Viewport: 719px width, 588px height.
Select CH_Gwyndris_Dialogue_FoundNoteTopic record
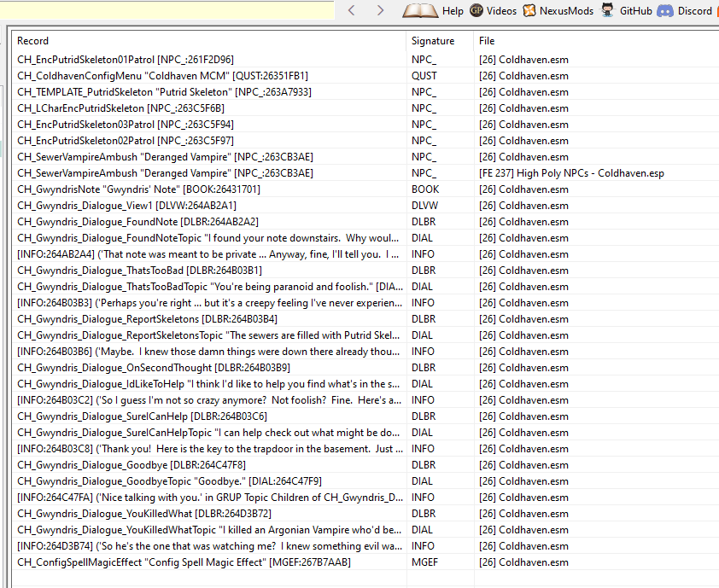(208, 238)
